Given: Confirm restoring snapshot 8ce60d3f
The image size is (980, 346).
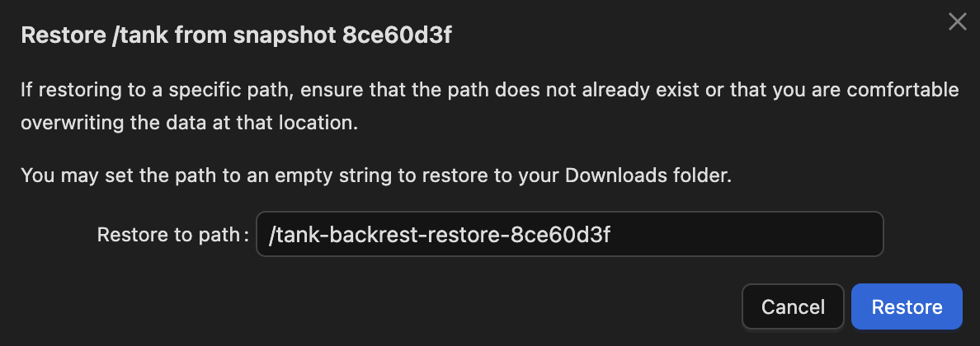Looking at the screenshot, I should coord(907,306).
